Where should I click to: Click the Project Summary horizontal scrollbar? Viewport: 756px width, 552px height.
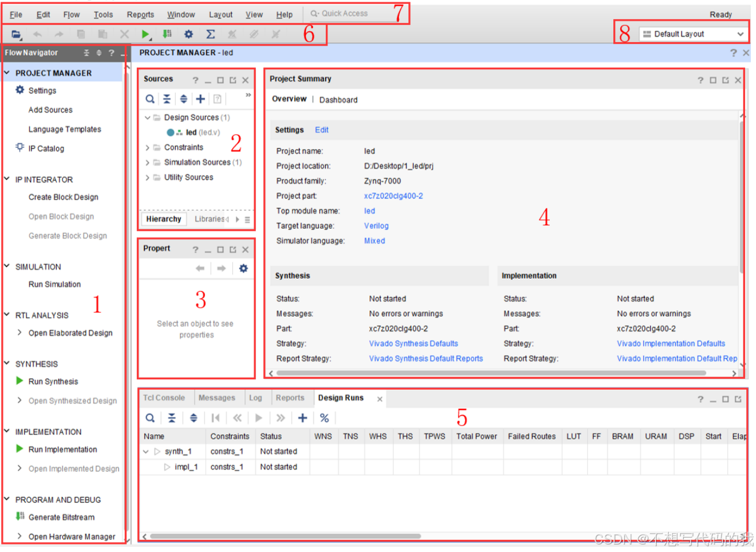click(x=491, y=373)
